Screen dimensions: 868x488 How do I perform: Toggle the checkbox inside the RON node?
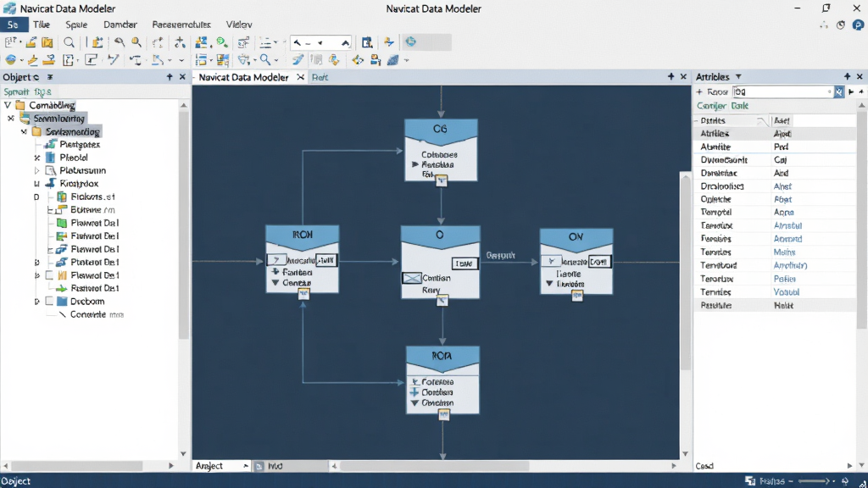[x=276, y=260]
